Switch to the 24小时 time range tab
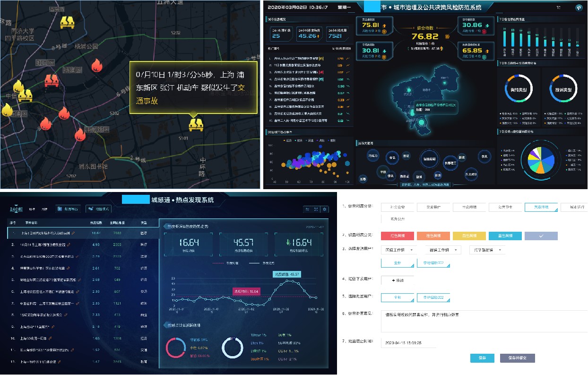This screenshot has height=375, width=588. [x=17, y=209]
